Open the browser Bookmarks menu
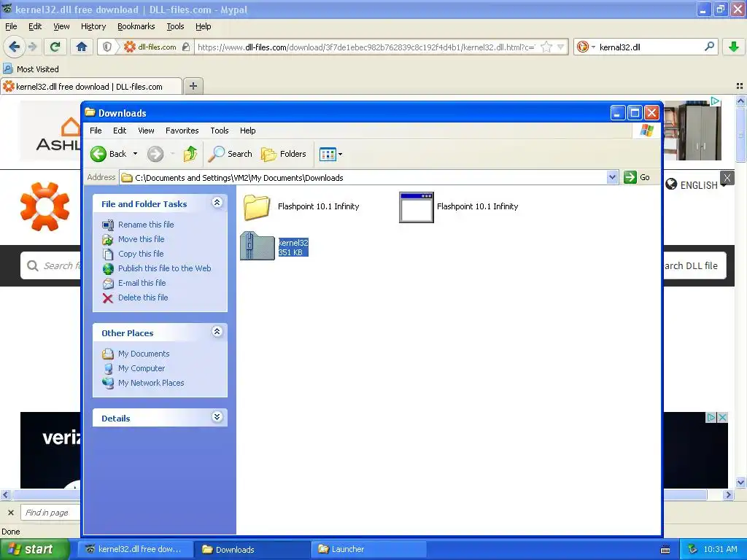 (x=136, y=26)
